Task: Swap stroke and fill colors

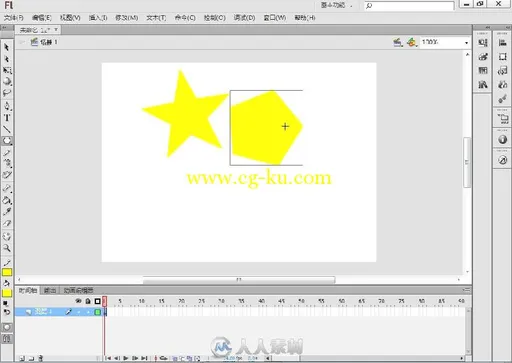Action: coord(7,312)
